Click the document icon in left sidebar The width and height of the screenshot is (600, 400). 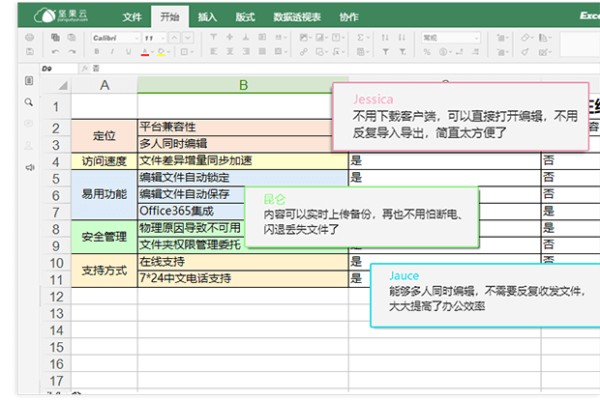pos(29,80)
